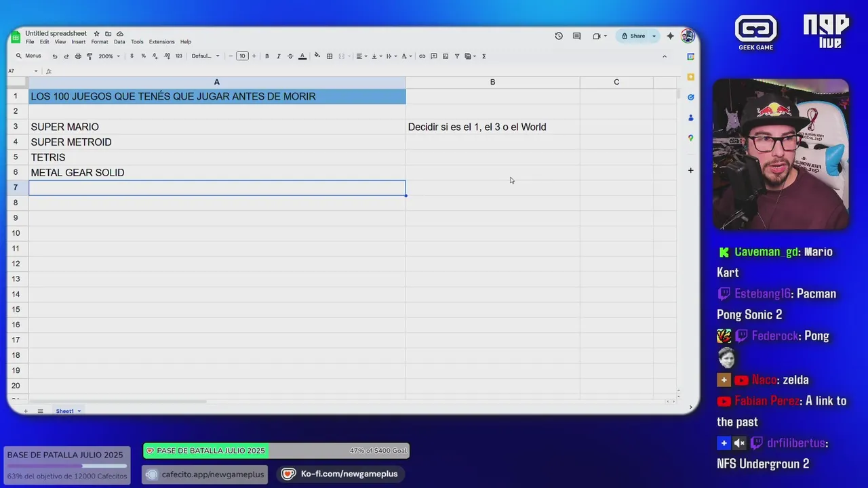Open the Format menu
Screen dimensions: 868x488
point(100,42)
